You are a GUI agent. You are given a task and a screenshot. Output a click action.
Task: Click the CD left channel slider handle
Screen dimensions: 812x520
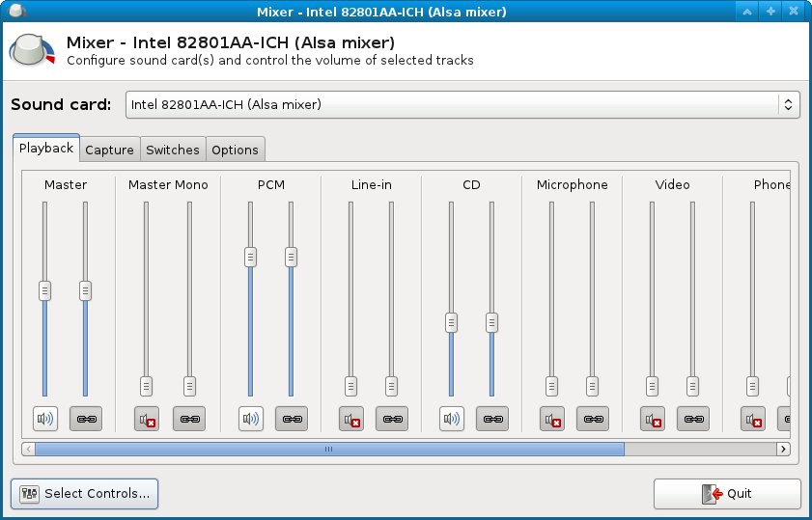coord(452,323)
